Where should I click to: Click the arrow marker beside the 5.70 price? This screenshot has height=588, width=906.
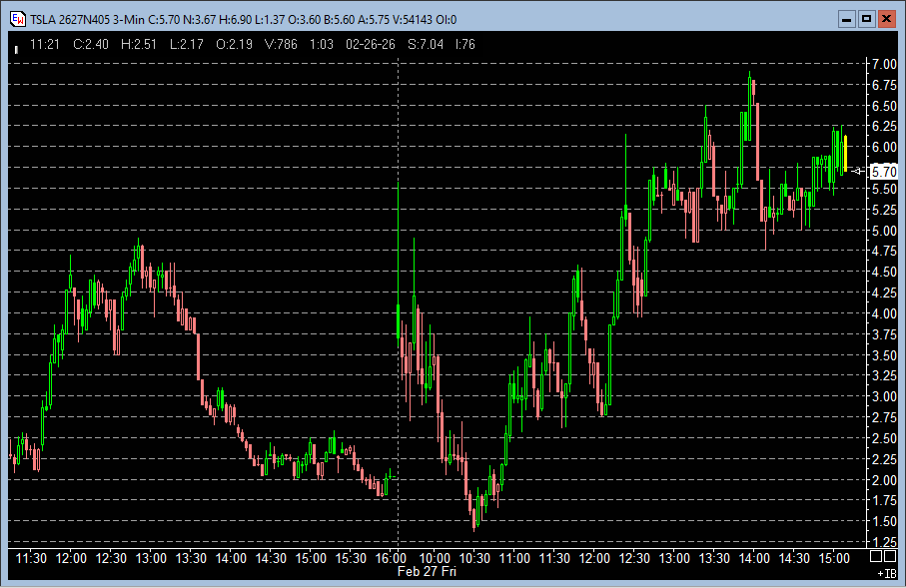(x=857, y=171)
